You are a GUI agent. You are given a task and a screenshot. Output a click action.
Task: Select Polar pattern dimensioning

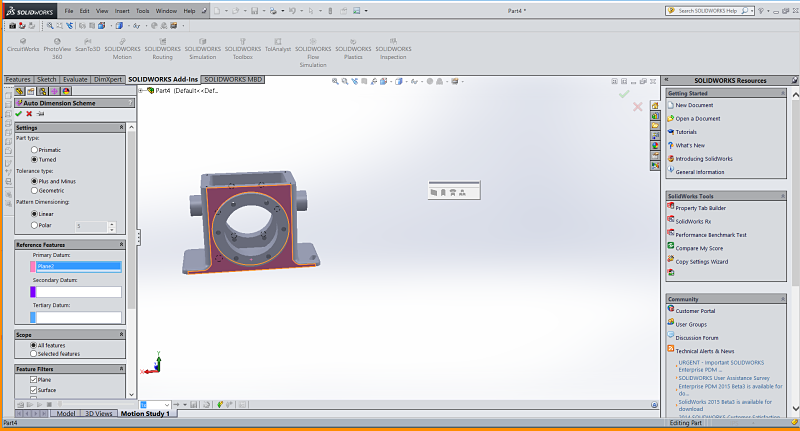pos(34,225)
